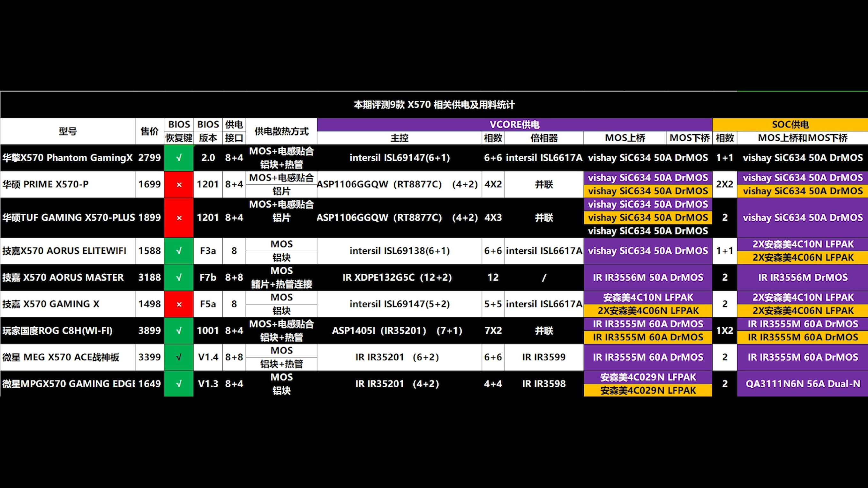Viewport: 868px width, 488px height.
Task: Expand the 华擎X570 Phantom GamingX row
Action: click(x=67, y=157)
